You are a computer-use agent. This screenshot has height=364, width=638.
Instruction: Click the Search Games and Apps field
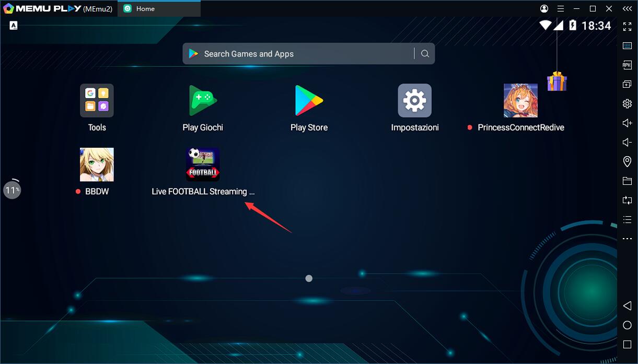point(293,53)
